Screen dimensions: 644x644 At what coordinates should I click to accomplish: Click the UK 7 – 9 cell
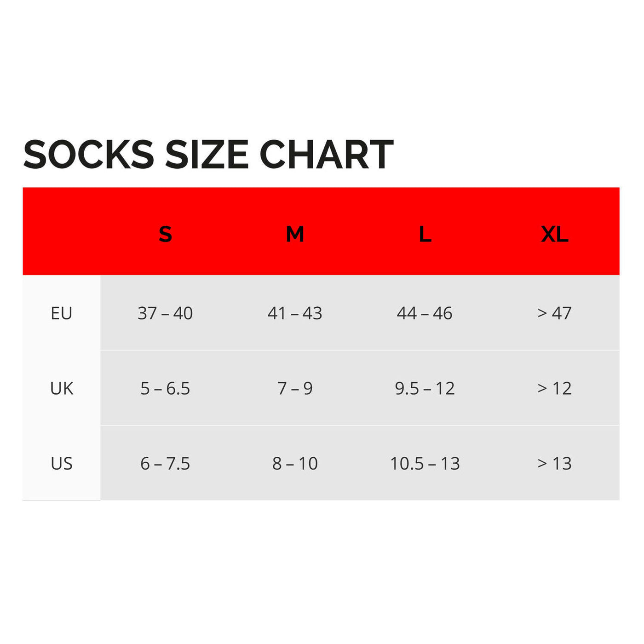[x=295, y=388]
